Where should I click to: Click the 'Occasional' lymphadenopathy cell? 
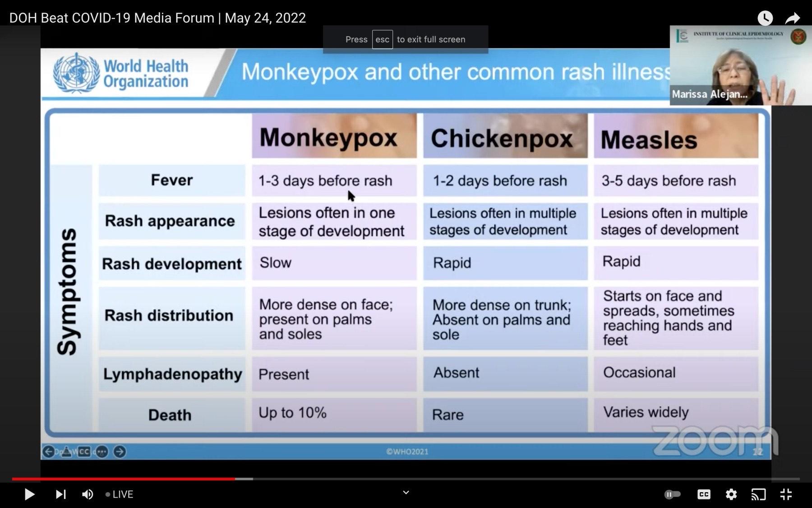(x=676, y=373)
